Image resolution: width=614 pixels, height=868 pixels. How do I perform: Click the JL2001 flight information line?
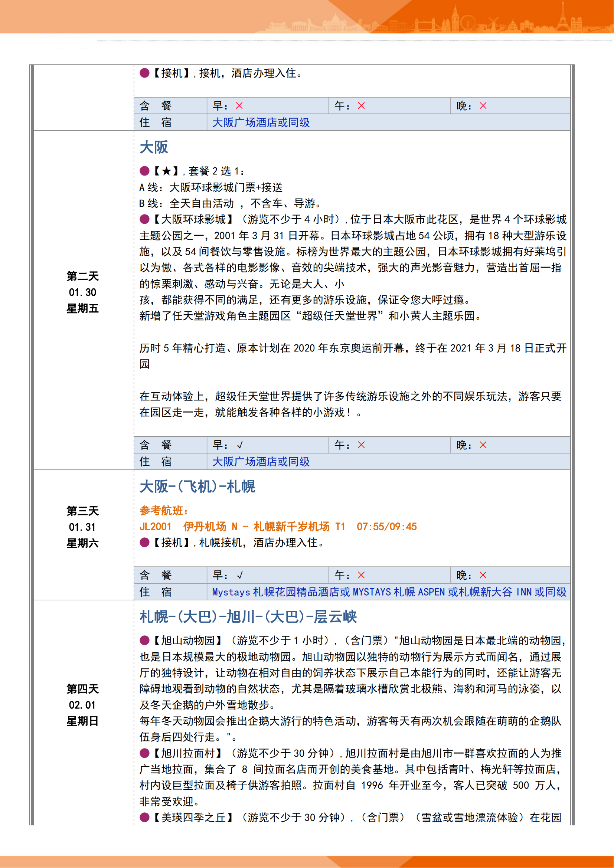click(278, 527)
